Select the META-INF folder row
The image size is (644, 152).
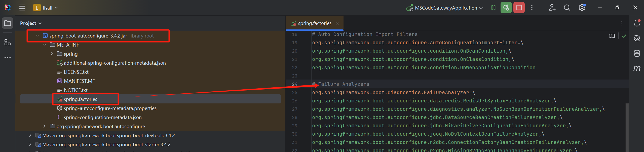pyautogui.click(x=68, y=45)
